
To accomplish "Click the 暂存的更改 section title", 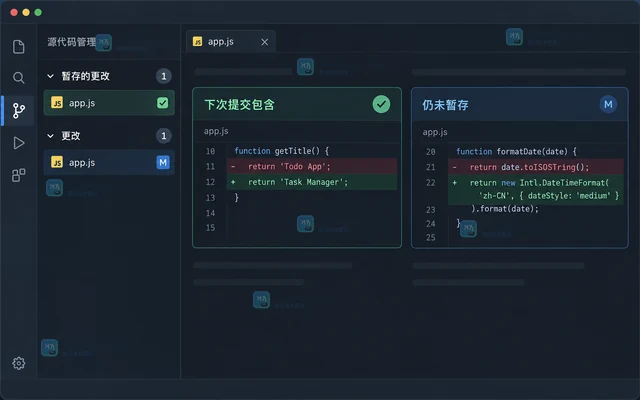I will coord(85,76).
